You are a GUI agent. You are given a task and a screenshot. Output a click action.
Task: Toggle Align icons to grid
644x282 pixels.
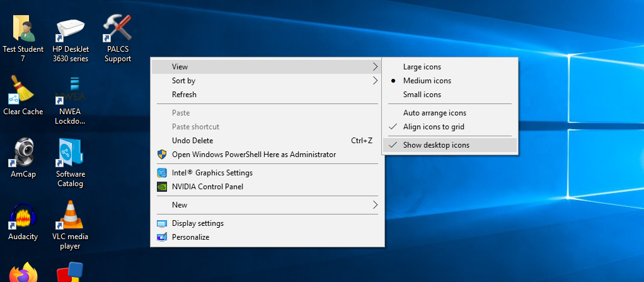click(x=434, y=127)
